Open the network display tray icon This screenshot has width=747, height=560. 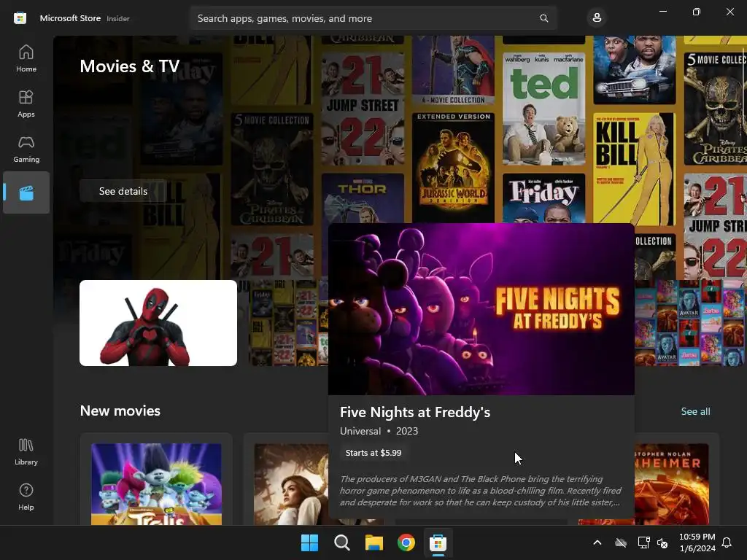coord(643,542)
